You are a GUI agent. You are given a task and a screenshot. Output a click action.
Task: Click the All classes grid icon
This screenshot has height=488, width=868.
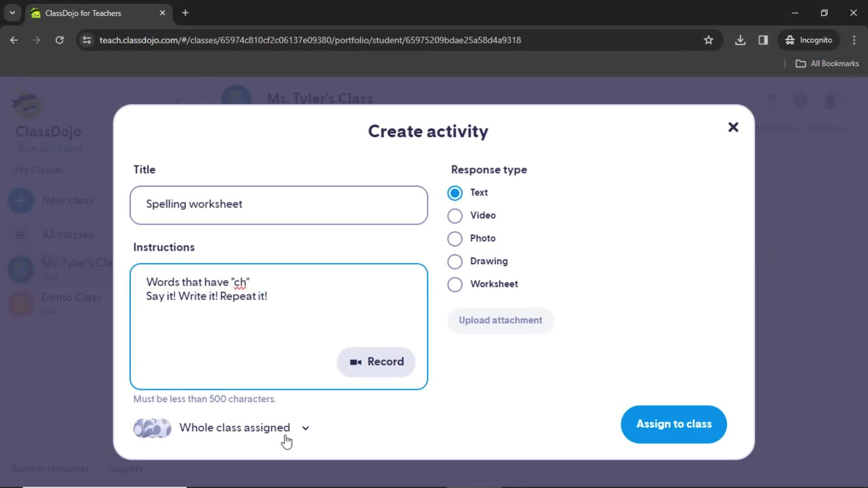[x=21, y=235]
